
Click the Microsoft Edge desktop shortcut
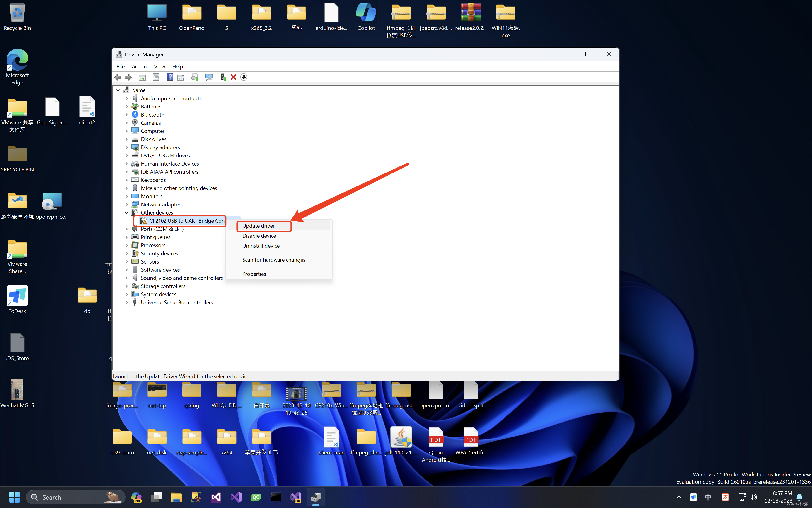coord(17,66)
